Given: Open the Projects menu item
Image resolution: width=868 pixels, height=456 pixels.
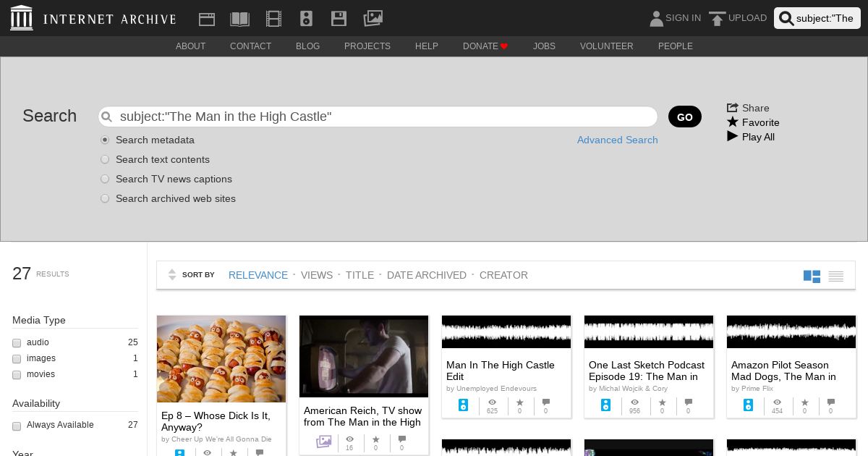Looking at the screenshot, I should [367, 46].
